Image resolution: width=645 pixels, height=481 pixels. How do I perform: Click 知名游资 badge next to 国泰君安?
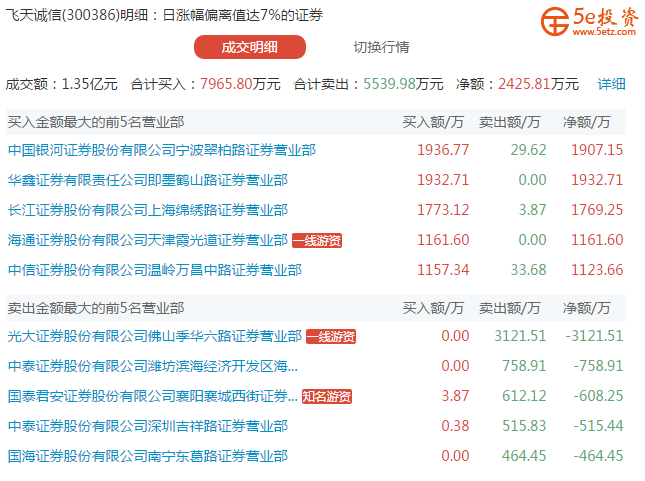(x=327, y=397)
